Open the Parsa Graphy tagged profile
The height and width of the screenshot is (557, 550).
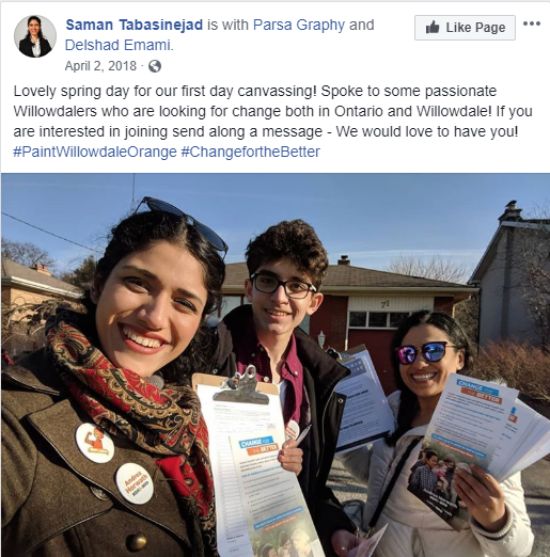298,25
